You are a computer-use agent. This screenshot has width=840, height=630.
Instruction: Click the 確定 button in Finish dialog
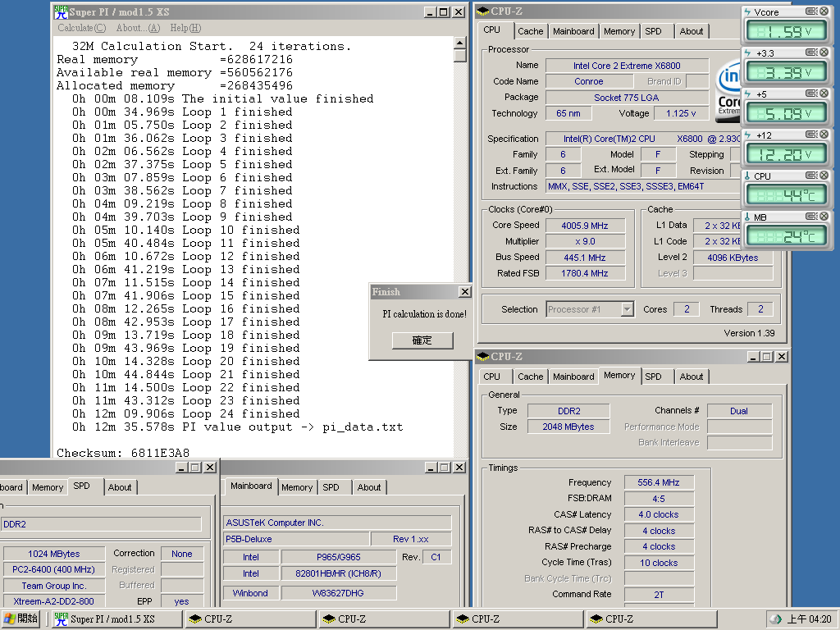click(x=422, y=340)
